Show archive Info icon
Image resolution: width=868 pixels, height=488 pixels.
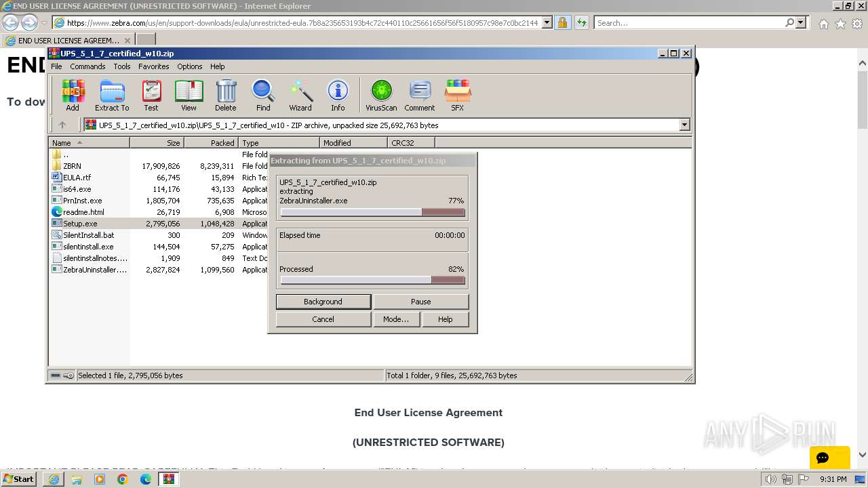coord(338,95)
